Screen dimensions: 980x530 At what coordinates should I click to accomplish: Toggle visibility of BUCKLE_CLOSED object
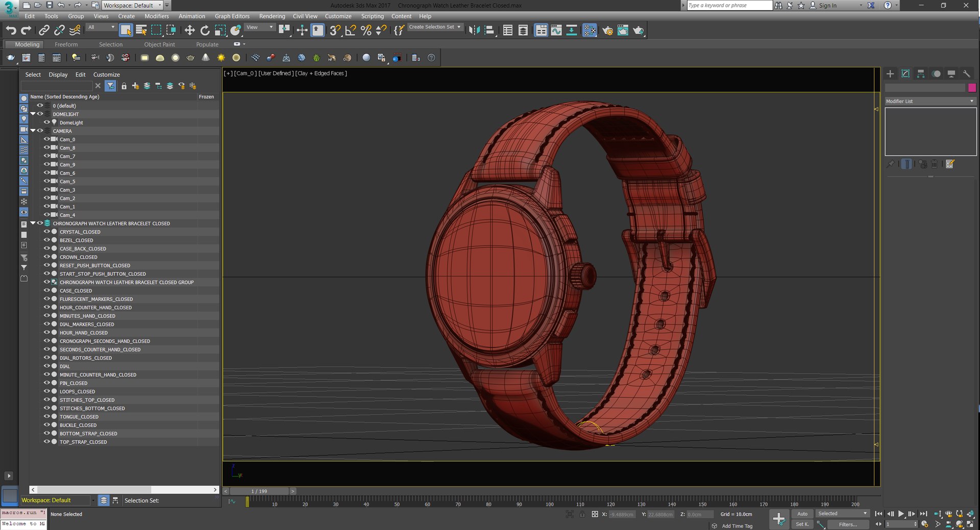pyautogui.click(x=46, y=425)
